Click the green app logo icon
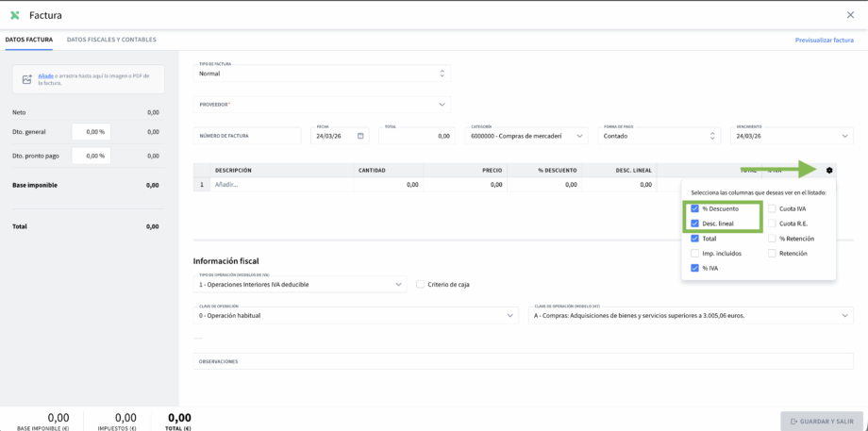The height and width of the screenshot is (431, 868). (14, 15)
